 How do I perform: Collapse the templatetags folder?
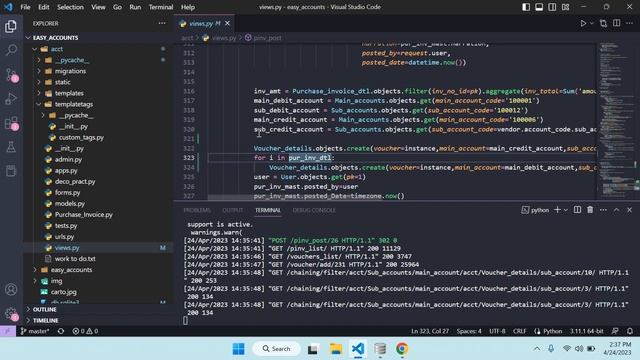tap(98, 104)
